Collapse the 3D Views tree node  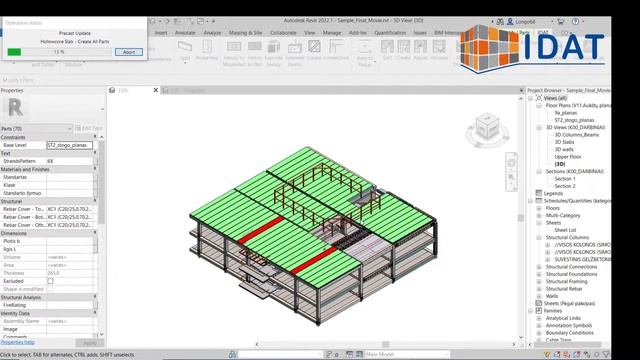(x=539, y=128)
